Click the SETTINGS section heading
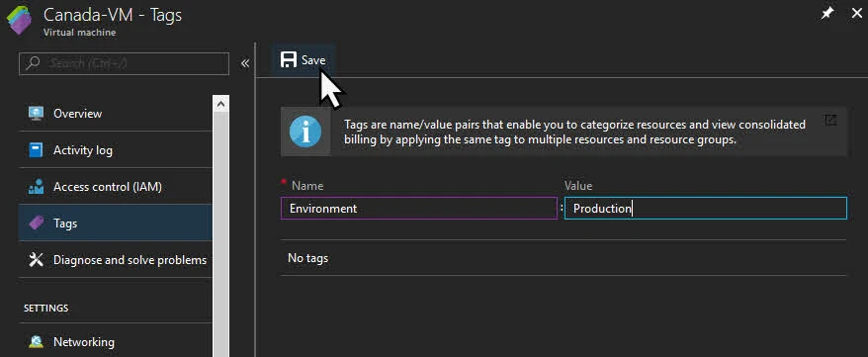Screen dimensions: 868x357 point(45,308)
